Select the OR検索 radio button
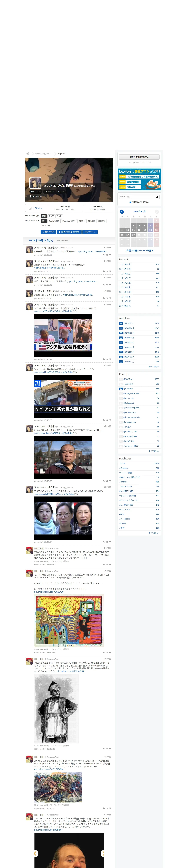The height and width of the screenshot is (868, 186). coord(141,202)
